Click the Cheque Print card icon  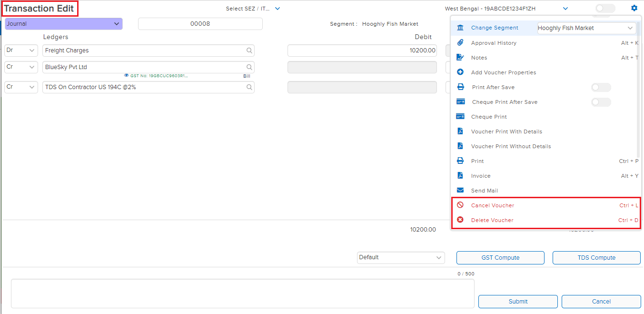click(x=460, y=117)
